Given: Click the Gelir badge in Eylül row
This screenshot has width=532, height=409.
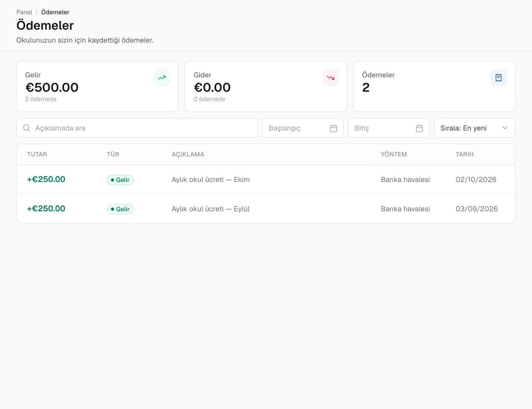Looking at the screenshot, I should [x=120, y=209].
